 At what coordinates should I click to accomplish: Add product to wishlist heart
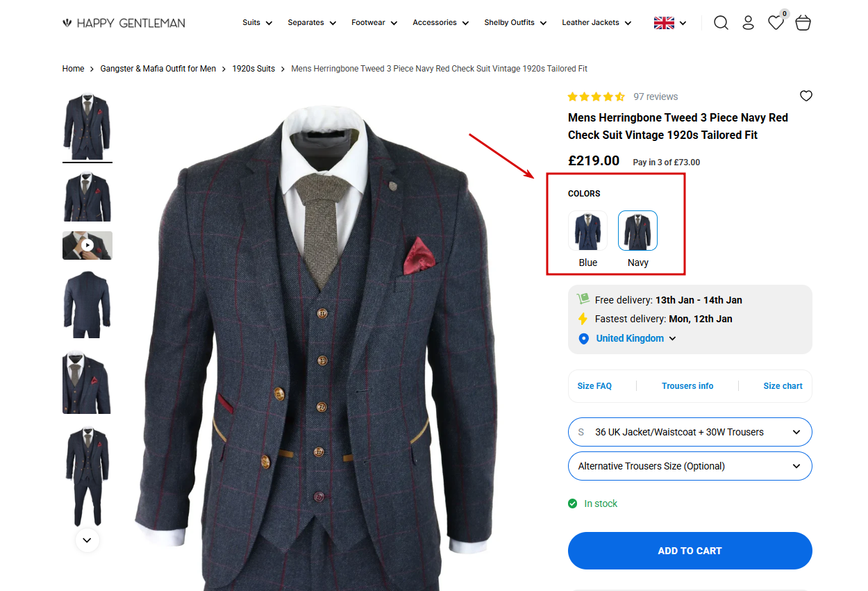(806, 96)
